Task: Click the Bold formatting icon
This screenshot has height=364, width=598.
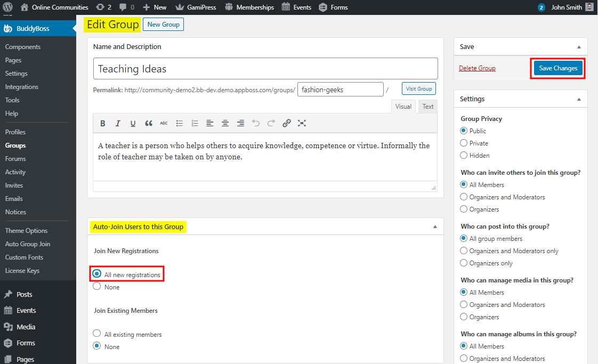Action: tap(103, 123)
